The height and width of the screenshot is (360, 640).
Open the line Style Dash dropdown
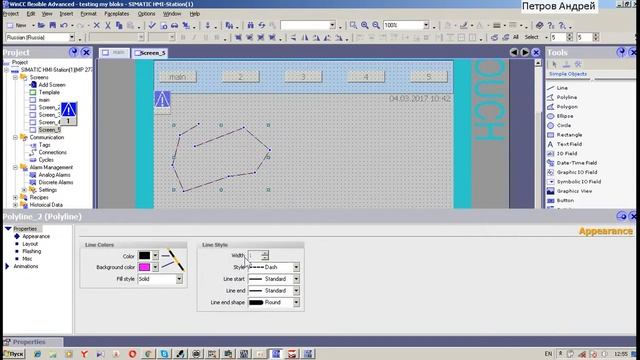pyautogui.click(x=296, y=267)
